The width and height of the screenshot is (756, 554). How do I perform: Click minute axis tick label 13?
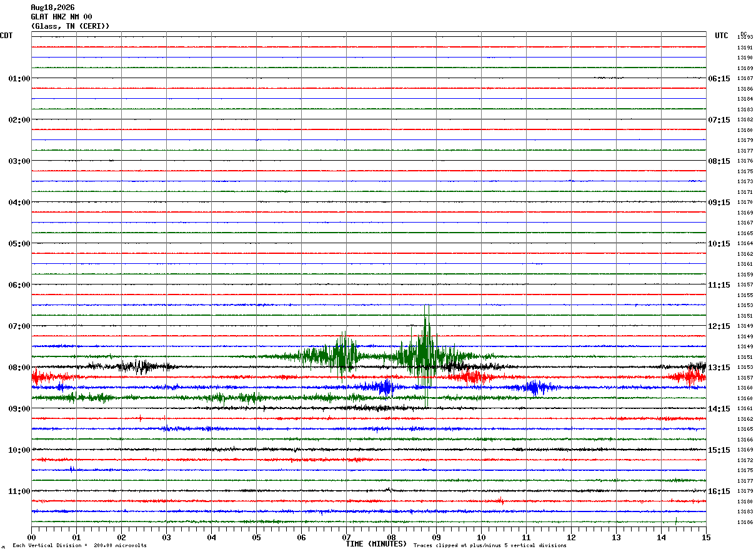[x=616, y=537]
